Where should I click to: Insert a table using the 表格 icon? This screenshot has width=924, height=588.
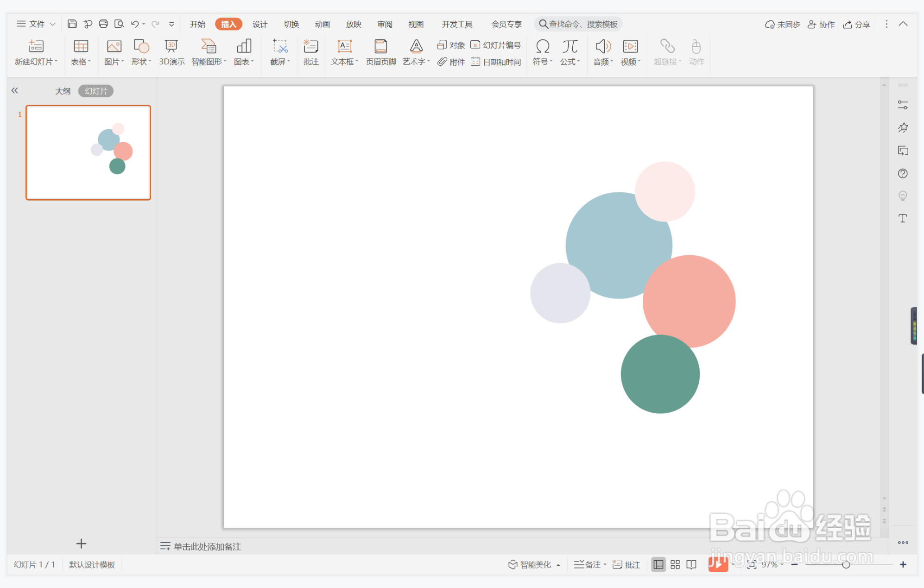81,46
